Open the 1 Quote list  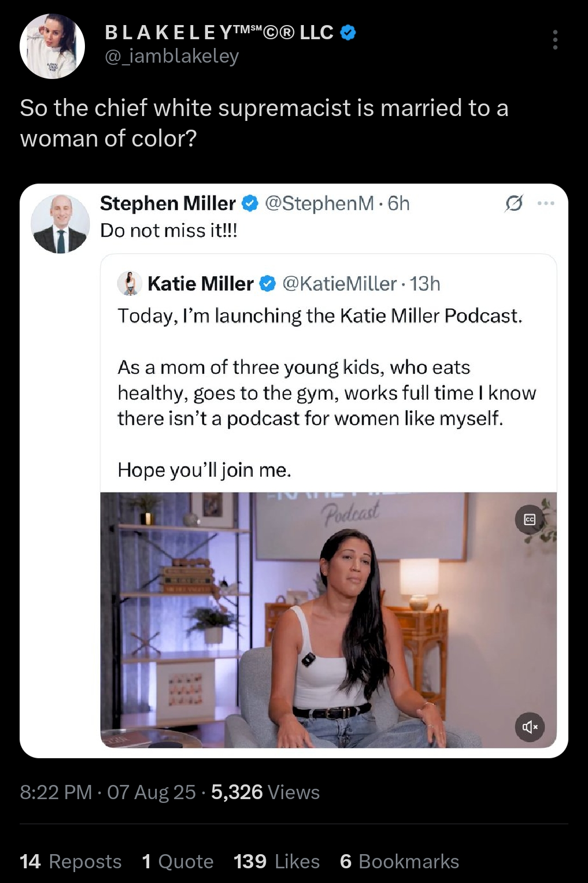click(177, 862)
